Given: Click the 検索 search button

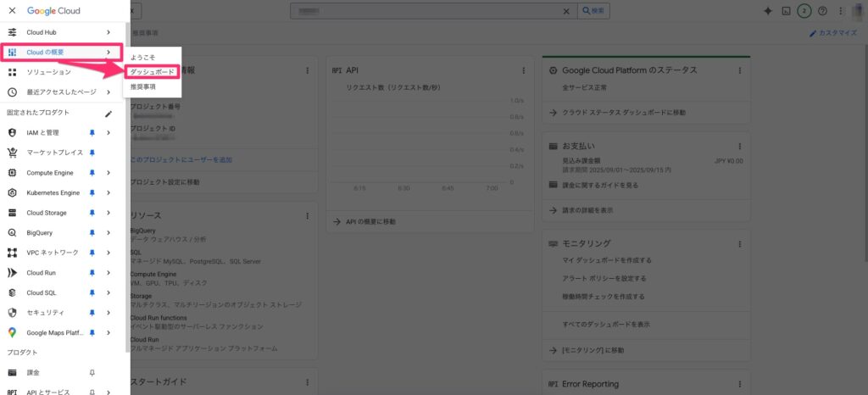Looking at the screenshot, I should (x=593, y=11).
